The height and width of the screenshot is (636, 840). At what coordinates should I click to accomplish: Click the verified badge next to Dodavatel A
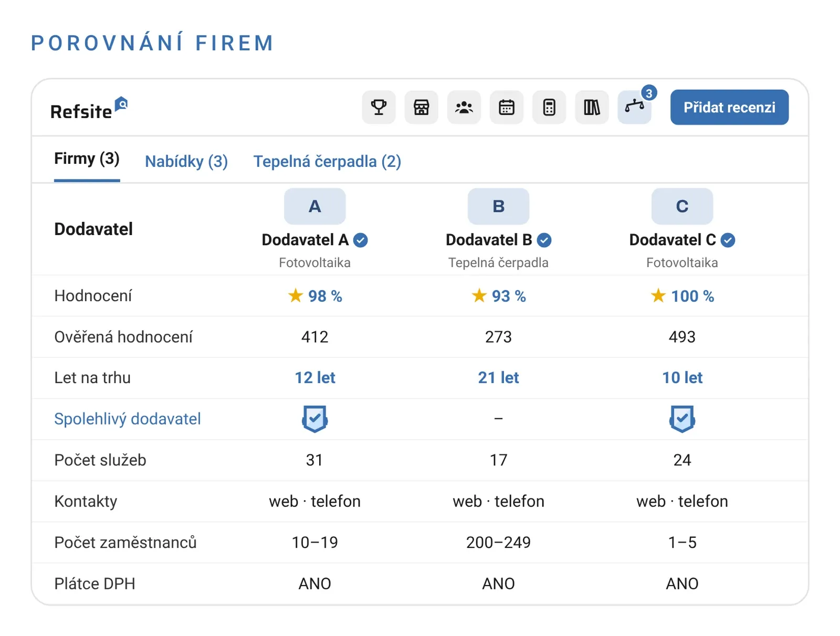[360, 240]
